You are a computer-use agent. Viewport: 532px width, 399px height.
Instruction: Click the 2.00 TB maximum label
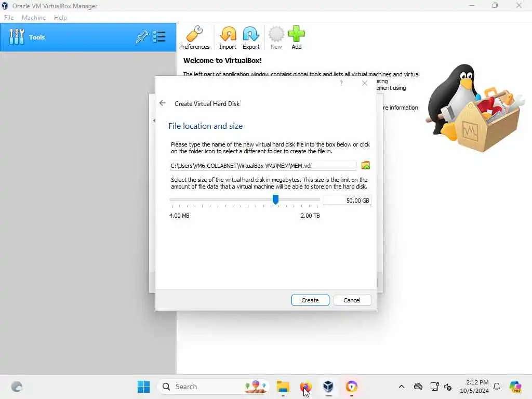[x=310, y=216]
